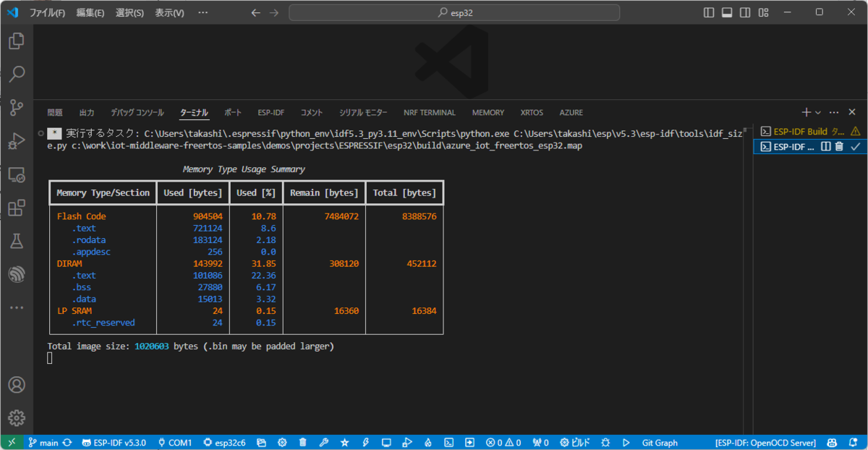Open the 表示 menu
This screenshot has height=450, width=868.
(x=169, y=12)
